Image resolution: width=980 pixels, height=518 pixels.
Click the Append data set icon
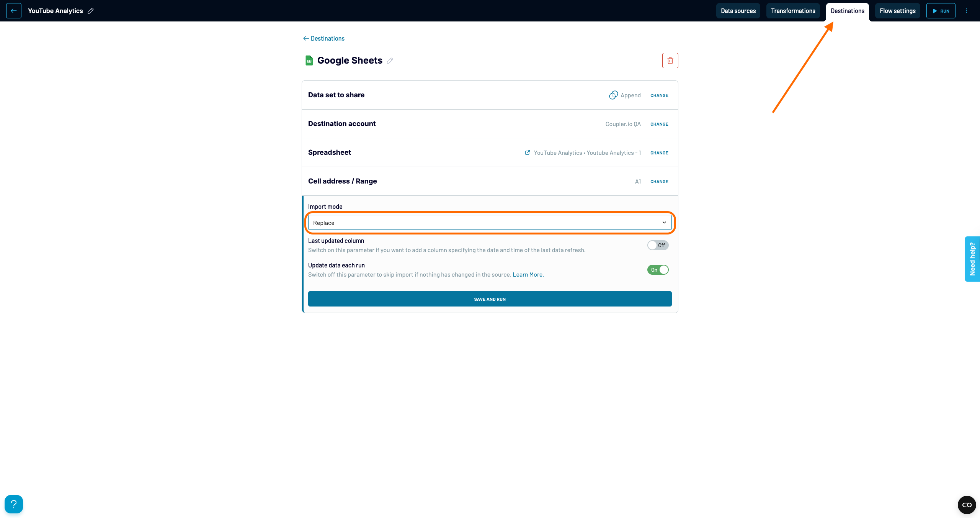coord(614,95)
